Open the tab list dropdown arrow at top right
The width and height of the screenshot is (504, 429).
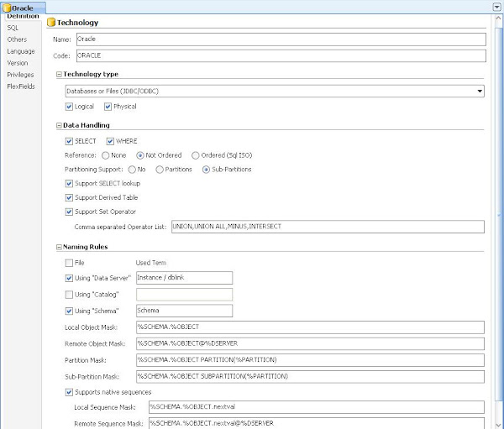point(497,6)
